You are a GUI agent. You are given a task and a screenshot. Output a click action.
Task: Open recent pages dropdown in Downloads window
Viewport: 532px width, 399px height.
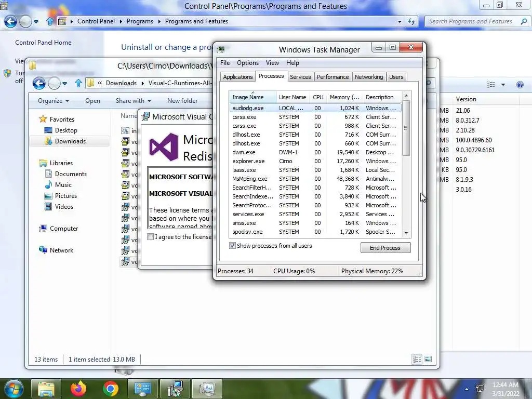click(x=64, y=84)
